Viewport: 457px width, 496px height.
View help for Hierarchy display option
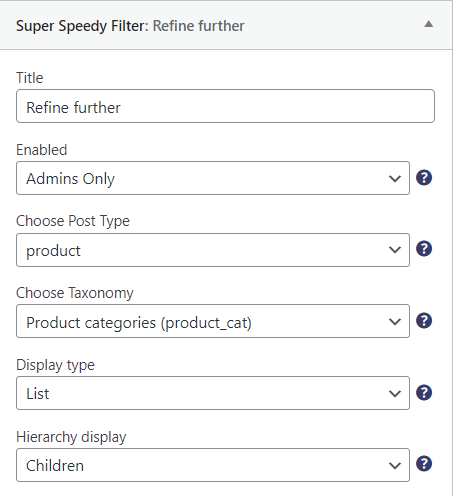(x=424, y=464)
